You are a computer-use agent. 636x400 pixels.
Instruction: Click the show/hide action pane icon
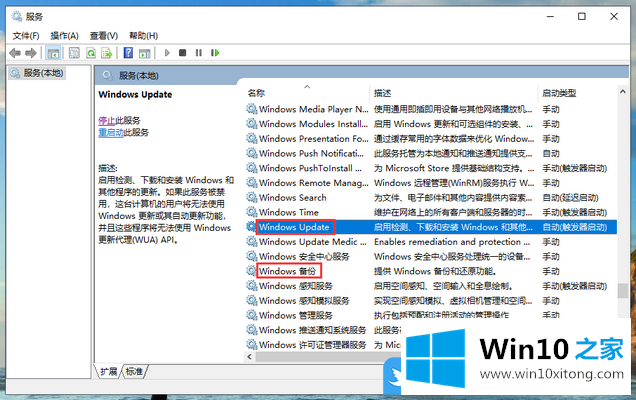(x=144, y=53)
